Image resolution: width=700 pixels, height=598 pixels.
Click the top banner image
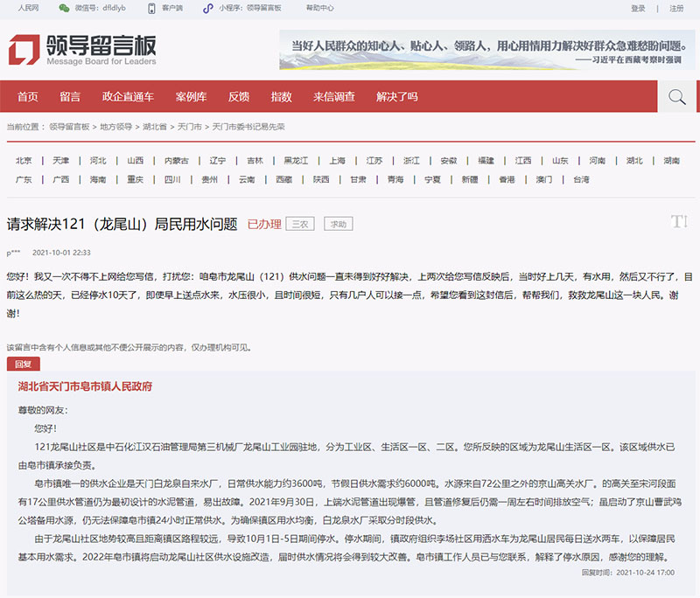click(x=487, y=50)
